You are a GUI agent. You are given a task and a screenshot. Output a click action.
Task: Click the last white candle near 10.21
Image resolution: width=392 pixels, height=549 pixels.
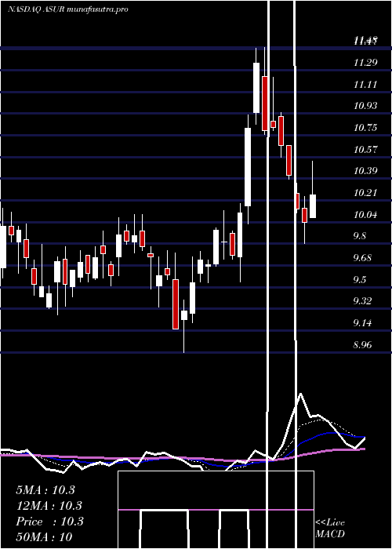[x=313, y=206]
